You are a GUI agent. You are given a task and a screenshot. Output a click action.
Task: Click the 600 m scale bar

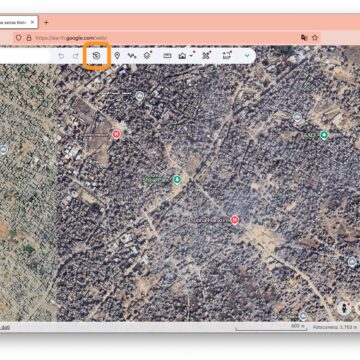(x=271, y=327)
